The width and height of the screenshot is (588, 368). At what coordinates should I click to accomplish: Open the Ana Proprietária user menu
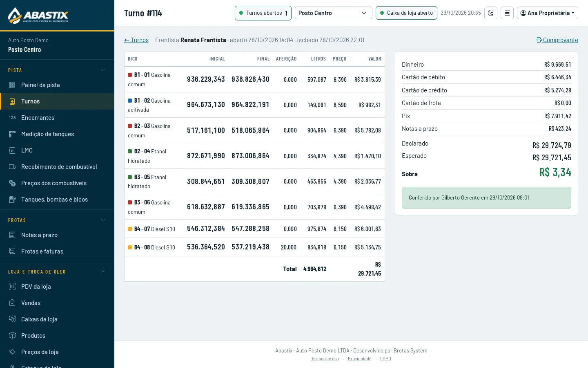[548, 13]
